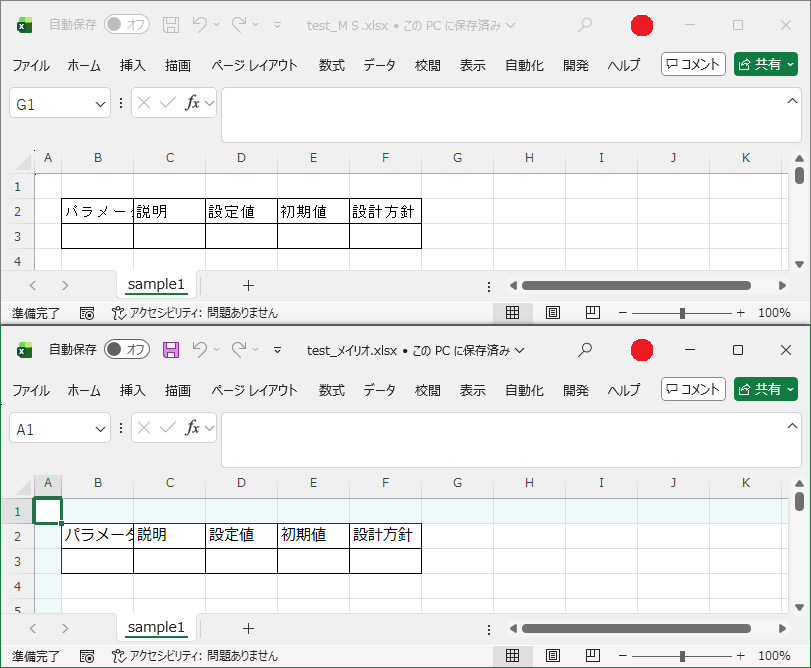Click the Undo arrow in the test_M S.xlsx window
This screenshot has height=668, width=811.
(x=200, y=25)
